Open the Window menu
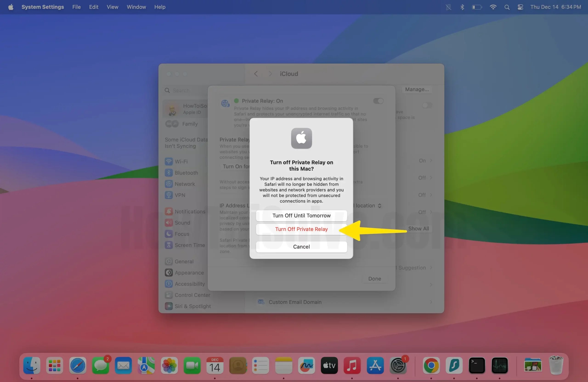The height and width of the screenshot is (382, 588). tap(136, 7)
